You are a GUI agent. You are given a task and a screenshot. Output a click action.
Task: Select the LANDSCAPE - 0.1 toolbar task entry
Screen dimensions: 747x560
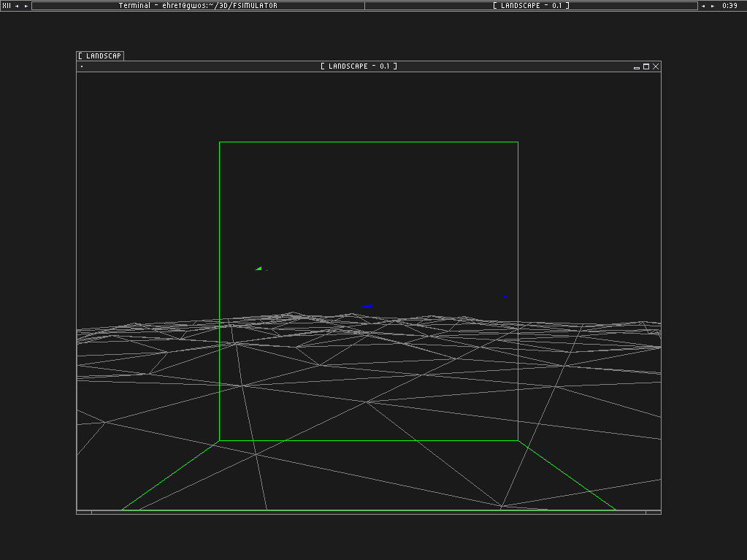click(x=531, y=6)
